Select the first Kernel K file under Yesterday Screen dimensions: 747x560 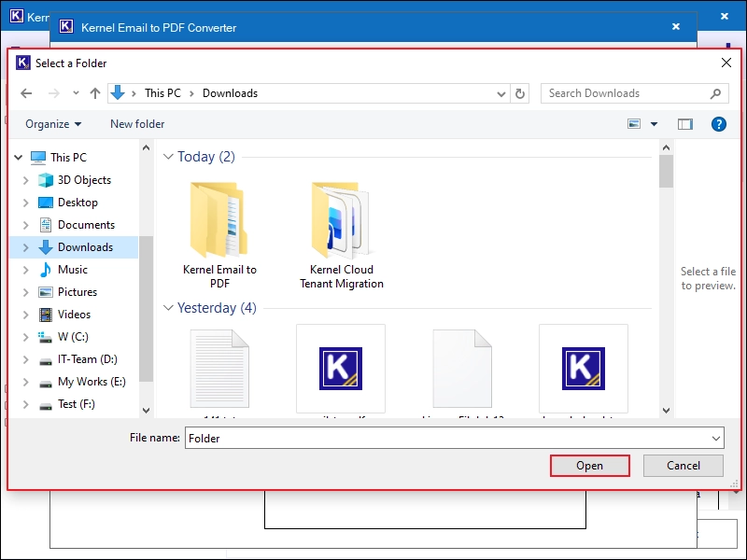[341, 369]
